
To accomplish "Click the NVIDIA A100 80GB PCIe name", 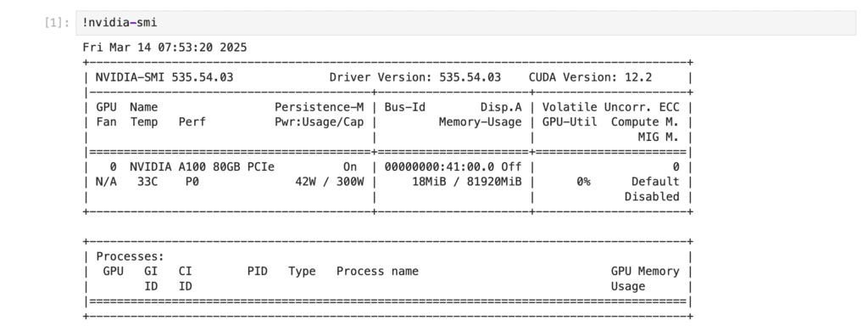I will 202,167.
